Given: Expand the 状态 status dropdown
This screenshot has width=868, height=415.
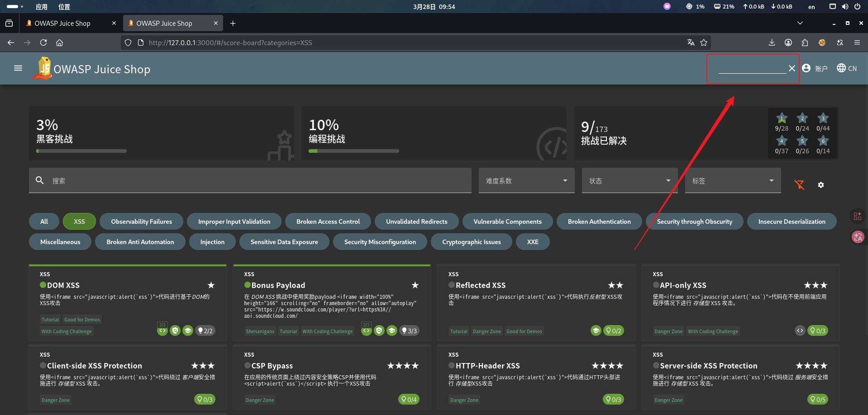Looking at the screenshot, I should click(x=630, y=180).
